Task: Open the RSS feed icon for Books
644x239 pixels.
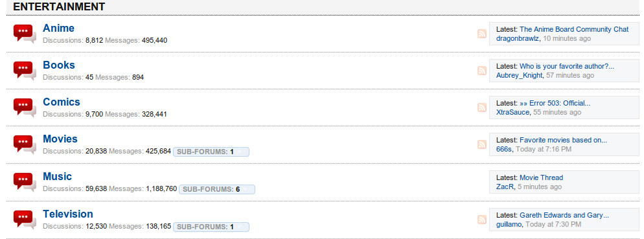Action: point(482,71)
